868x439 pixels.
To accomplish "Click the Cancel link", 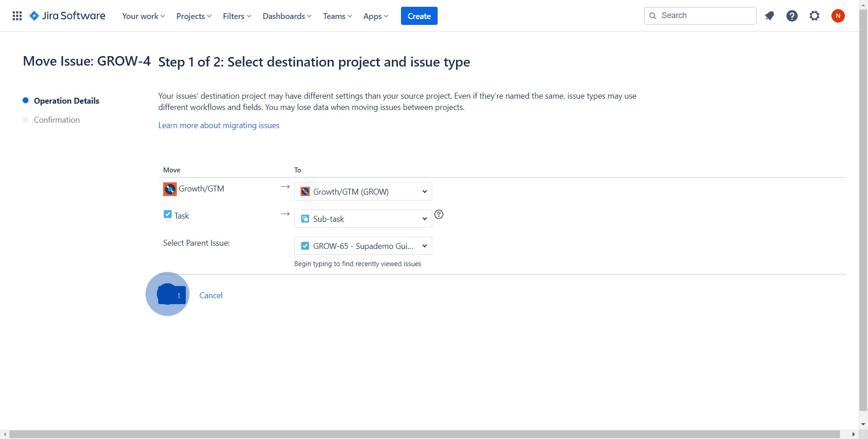I will tap(211, 295).
